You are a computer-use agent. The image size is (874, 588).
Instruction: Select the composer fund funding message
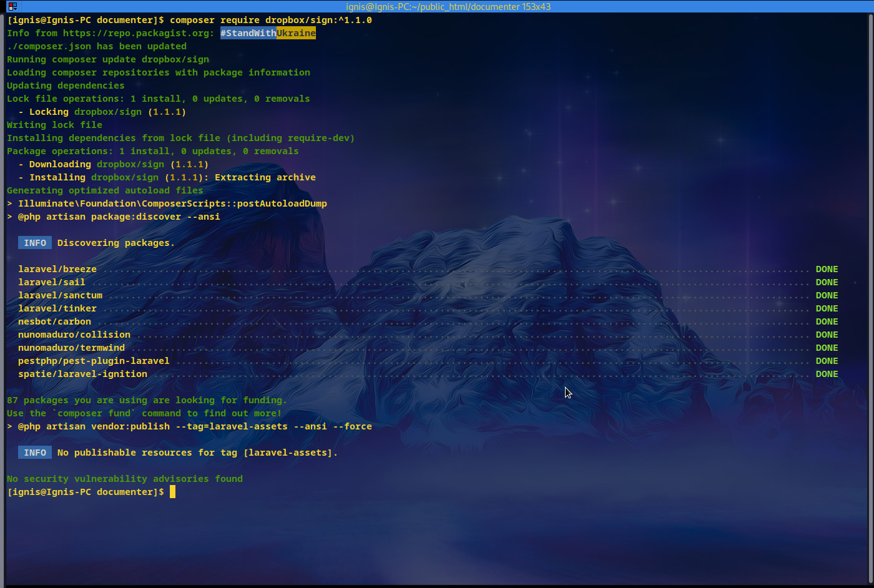[144, 413]
